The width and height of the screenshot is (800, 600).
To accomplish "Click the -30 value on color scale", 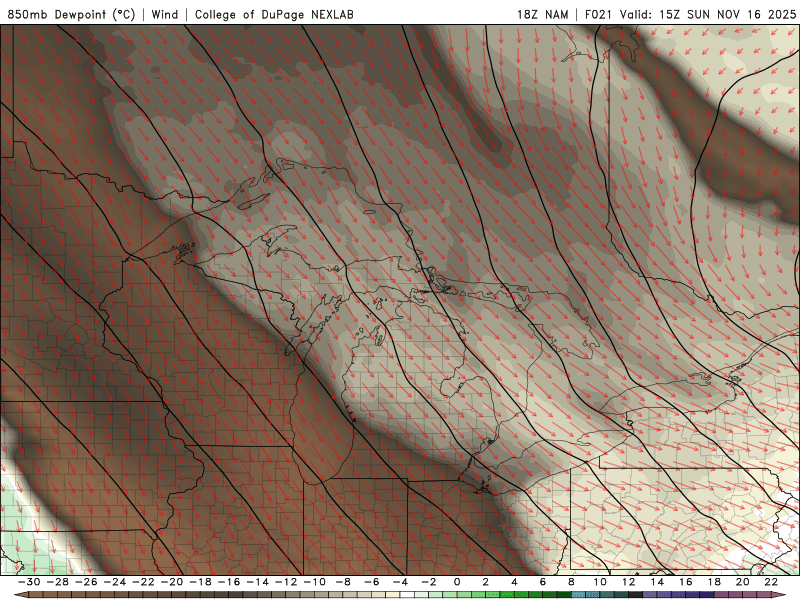I will click(29, 582).
